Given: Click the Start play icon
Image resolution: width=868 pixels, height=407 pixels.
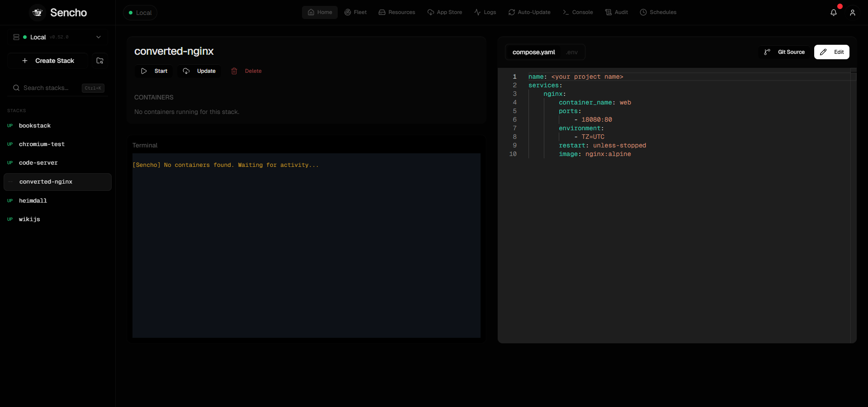Looking at the screenshot, I should [144, 71].
